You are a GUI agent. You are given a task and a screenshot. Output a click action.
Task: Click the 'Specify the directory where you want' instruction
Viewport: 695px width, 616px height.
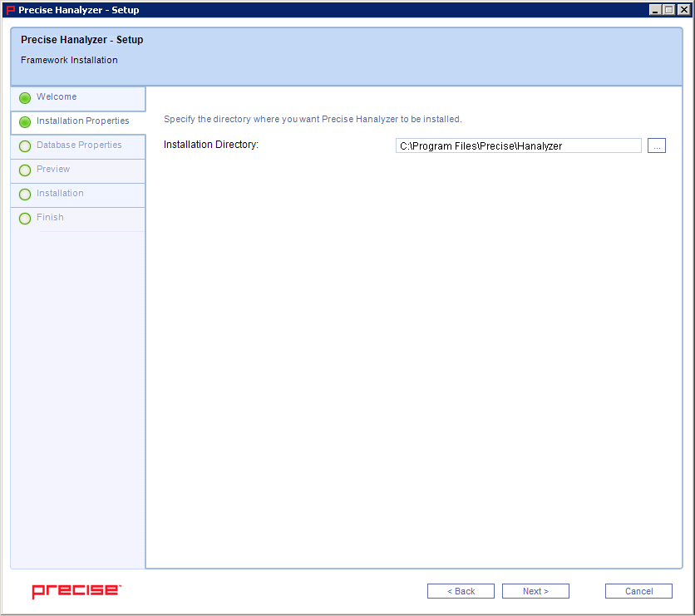[x=313, y=119]
